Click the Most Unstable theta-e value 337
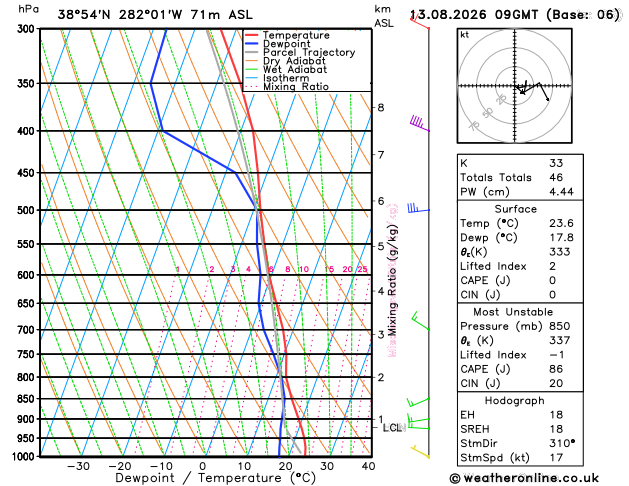 click(x=560, y=341)
